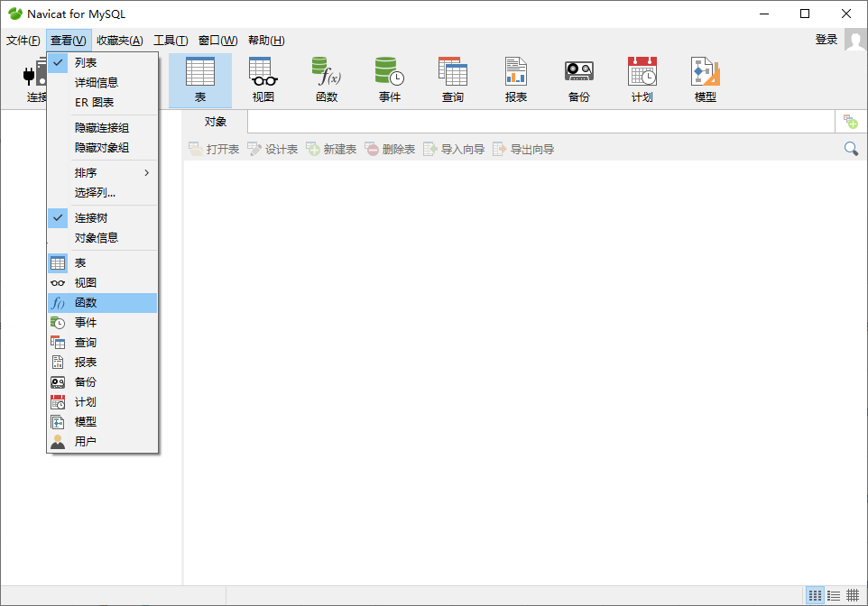Choose 表 in the 查看 menu
Screen dimensions: 868x606
click(x=103, y=263)
